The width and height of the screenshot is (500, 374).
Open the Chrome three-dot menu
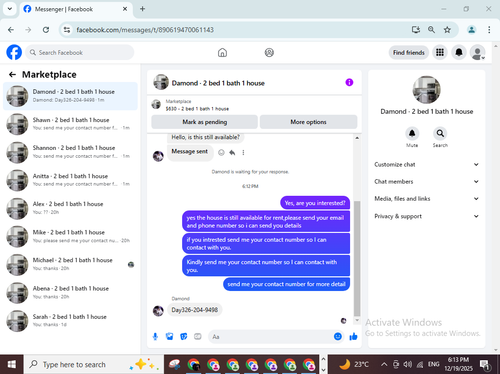tap(489, 30)
